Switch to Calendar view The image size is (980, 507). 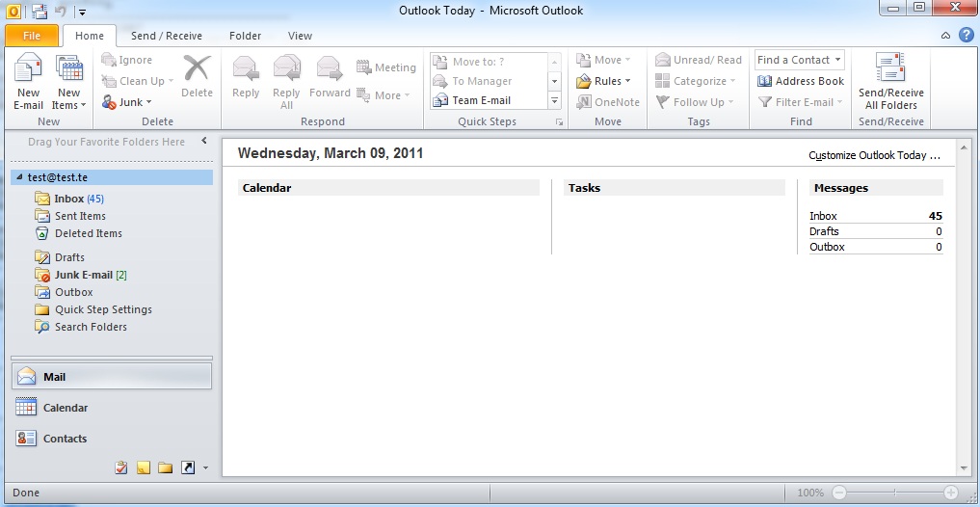(112, 408)
